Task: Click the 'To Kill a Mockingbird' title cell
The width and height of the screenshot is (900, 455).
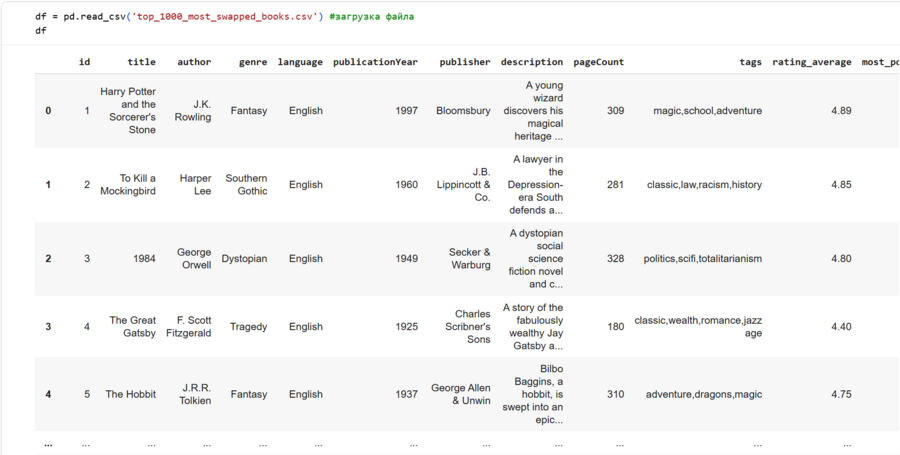Action: click(128, 185)
